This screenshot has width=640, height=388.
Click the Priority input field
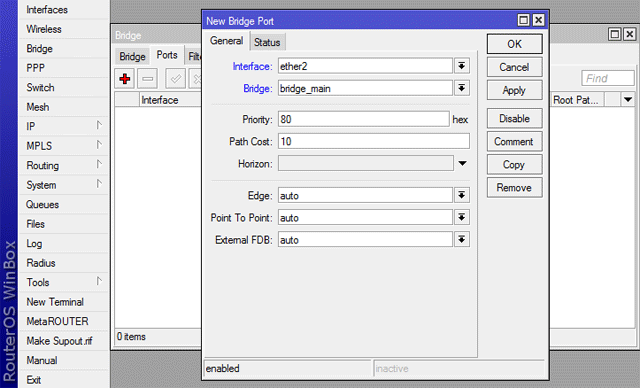click(x=363, y=119)
